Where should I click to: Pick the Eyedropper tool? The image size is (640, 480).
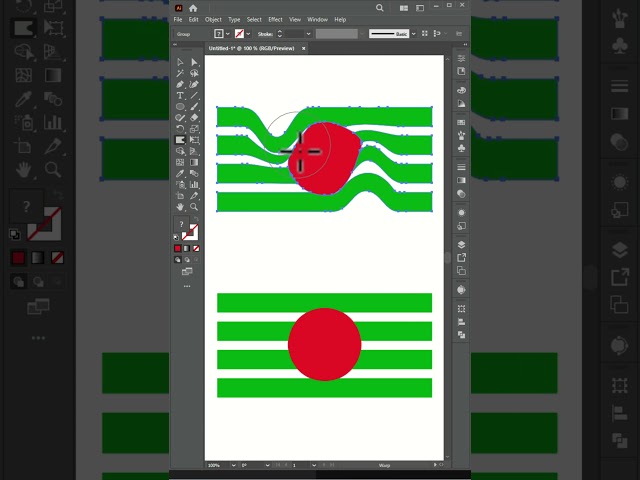click(180, 173)
